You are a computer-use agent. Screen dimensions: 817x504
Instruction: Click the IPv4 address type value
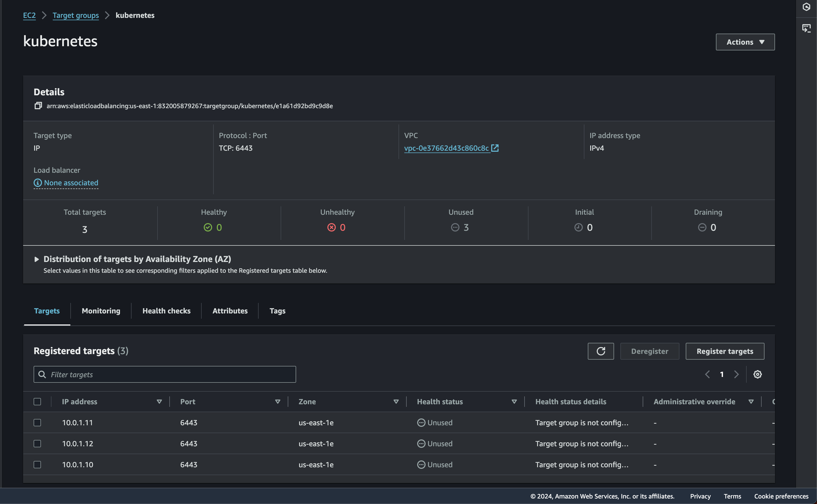click(597, 148)
